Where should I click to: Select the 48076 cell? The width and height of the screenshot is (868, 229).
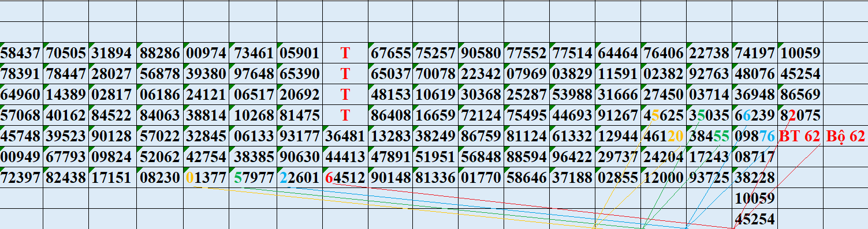(x=755, y=74)
